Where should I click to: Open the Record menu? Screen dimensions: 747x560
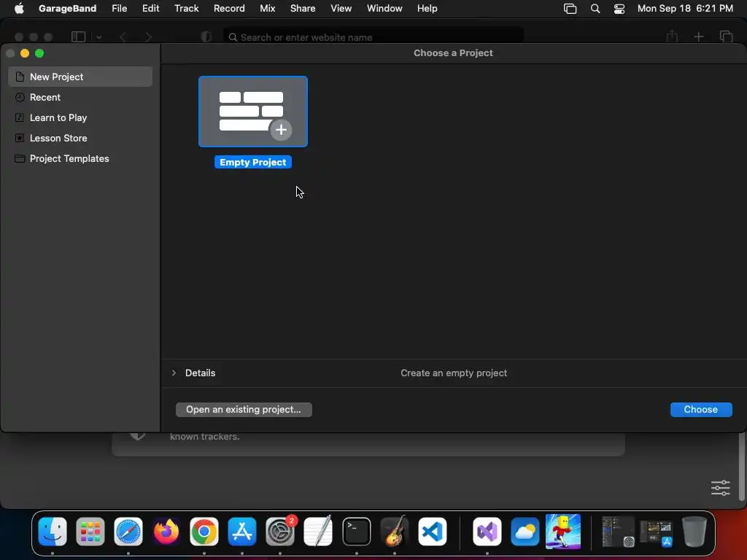pyautogui.click(x=229, y=8)
